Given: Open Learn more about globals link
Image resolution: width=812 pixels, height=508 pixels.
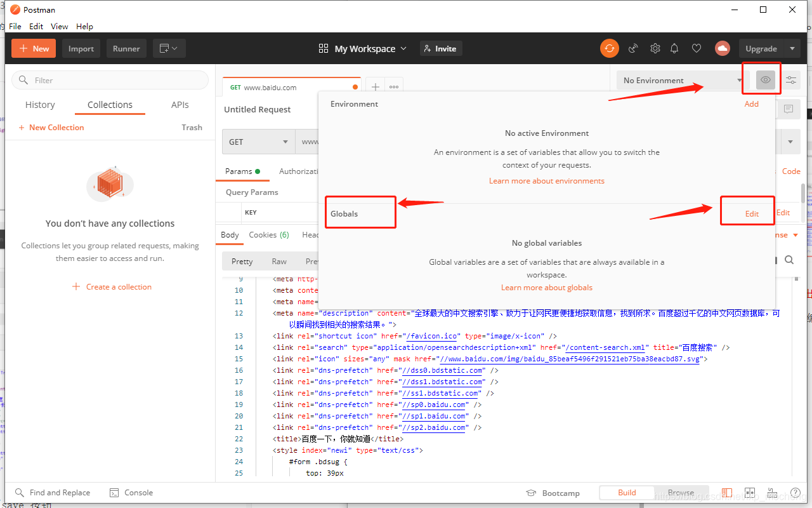Looking at the screenshot, I should tap(547, 288).
